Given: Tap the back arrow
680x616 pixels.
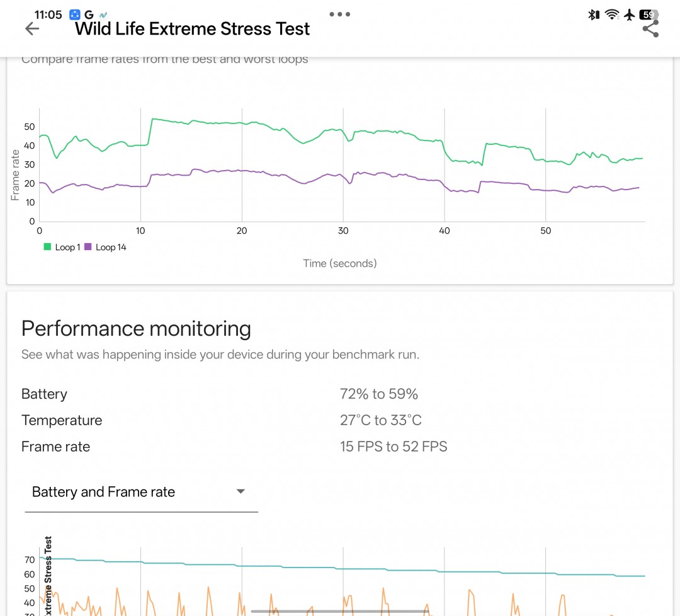Looking at the screenshot, I should point(31,29).
